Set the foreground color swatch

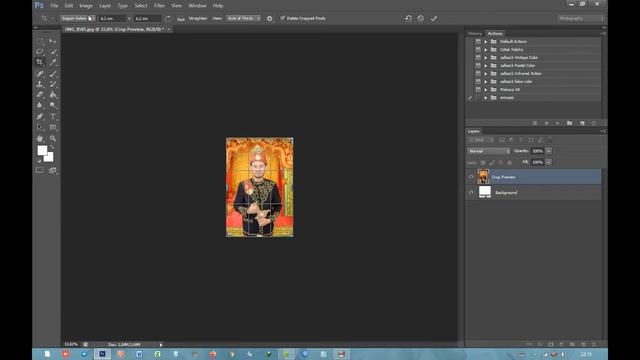[x=42, y=151]
